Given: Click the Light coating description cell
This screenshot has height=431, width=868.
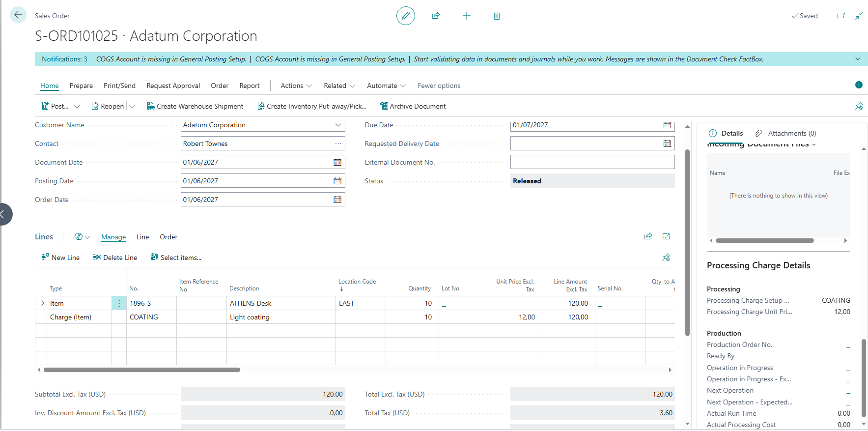Looking at the screenshot, I should (x=281, y=317).
